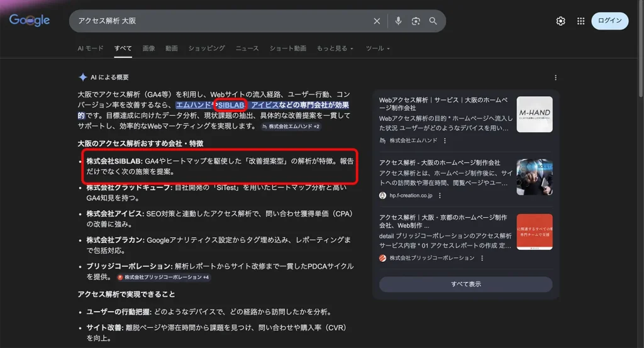Image resolution: width=644 pixels, height=348 pixels.
Task: Click the すべて表示 button
Action: click(x=466, y=284)
